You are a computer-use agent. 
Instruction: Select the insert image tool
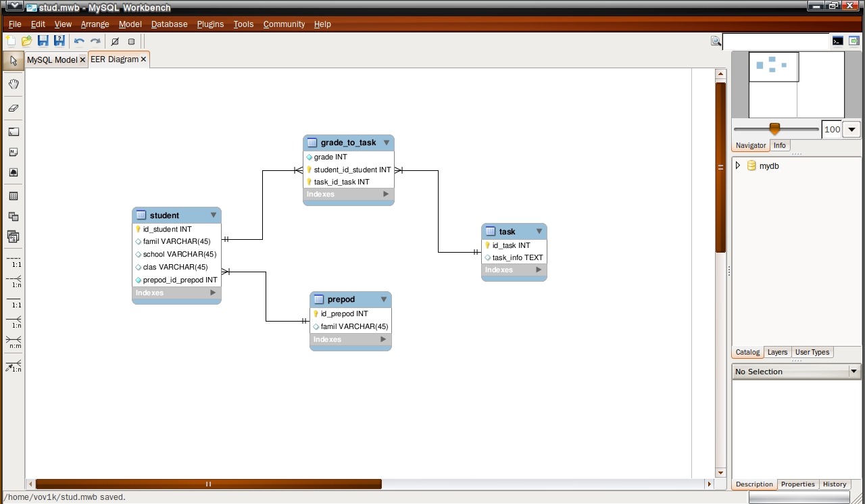pyautogui.click(x=14, y=173)
